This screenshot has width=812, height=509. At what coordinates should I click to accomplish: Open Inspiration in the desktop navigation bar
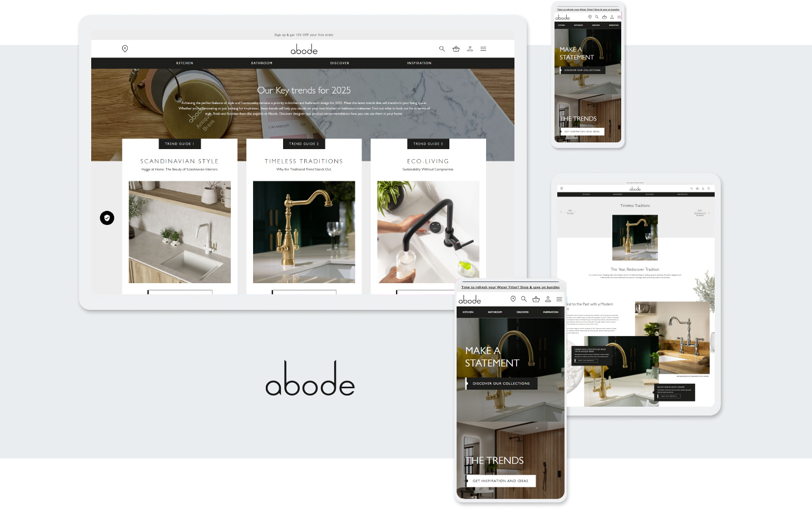[419, 63]
